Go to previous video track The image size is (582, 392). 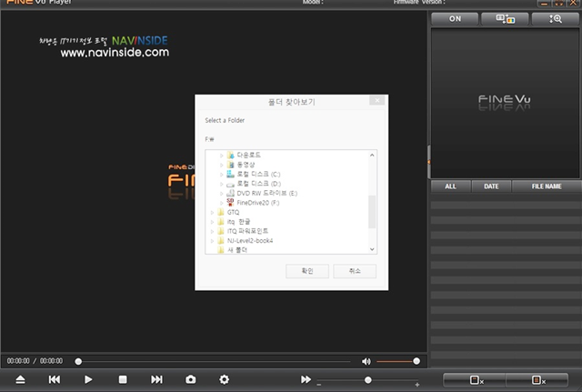(x=55, y=379)
